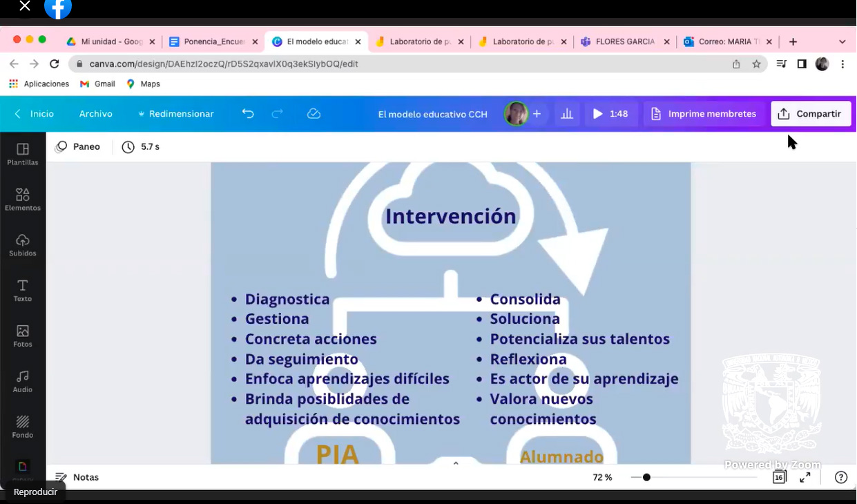
Task: Open the Plantillas panel in sidebar
Action: point(23,154)
